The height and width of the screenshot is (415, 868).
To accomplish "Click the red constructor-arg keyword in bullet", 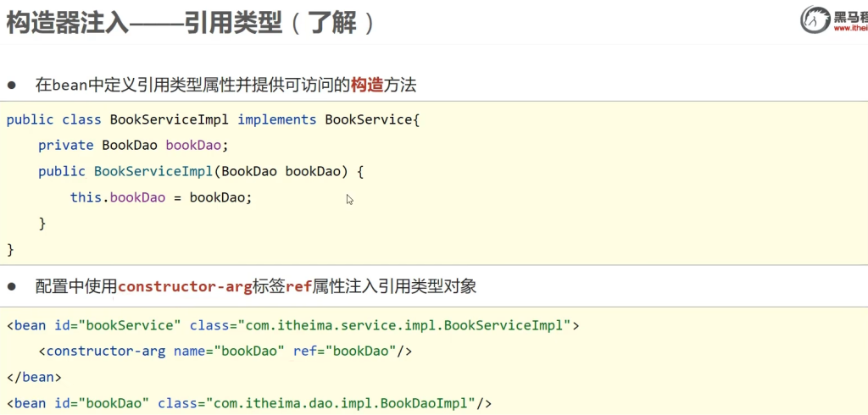I will pos(185,287).
